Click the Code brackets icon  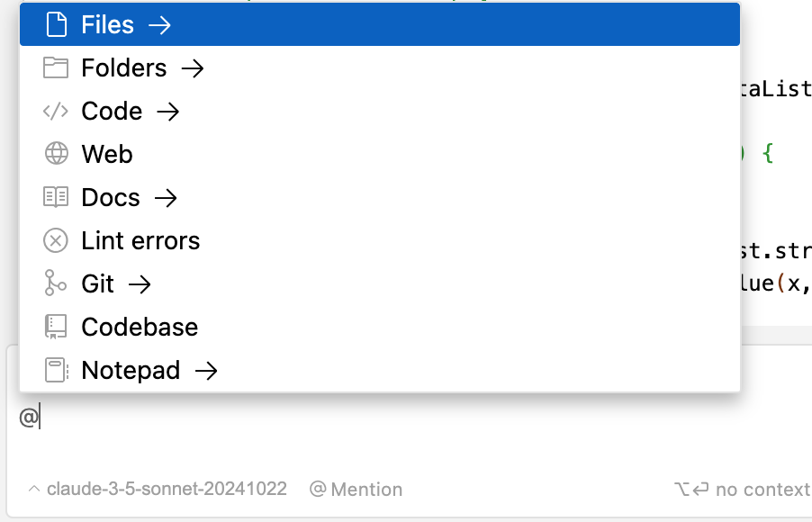click(x=56, y=111)
